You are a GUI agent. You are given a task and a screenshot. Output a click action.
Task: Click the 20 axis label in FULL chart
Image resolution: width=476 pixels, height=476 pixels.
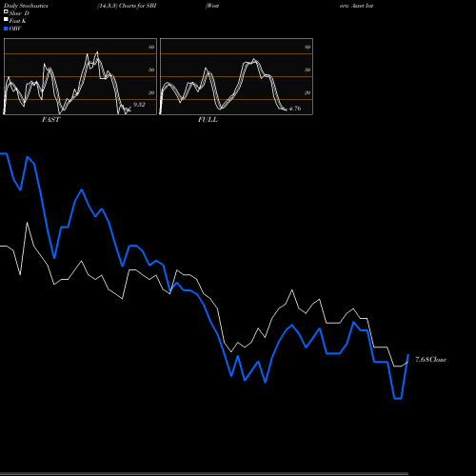tap(307, 92)
